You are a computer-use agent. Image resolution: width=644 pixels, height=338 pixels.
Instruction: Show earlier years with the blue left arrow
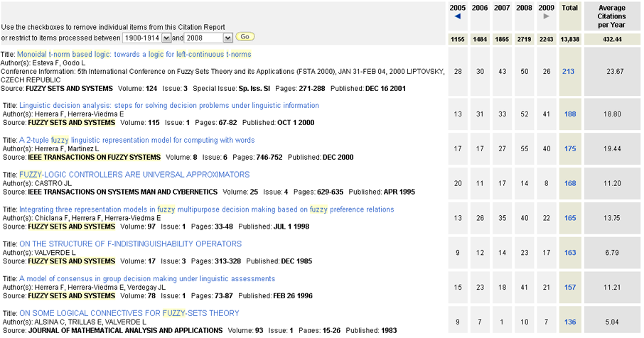457,16
